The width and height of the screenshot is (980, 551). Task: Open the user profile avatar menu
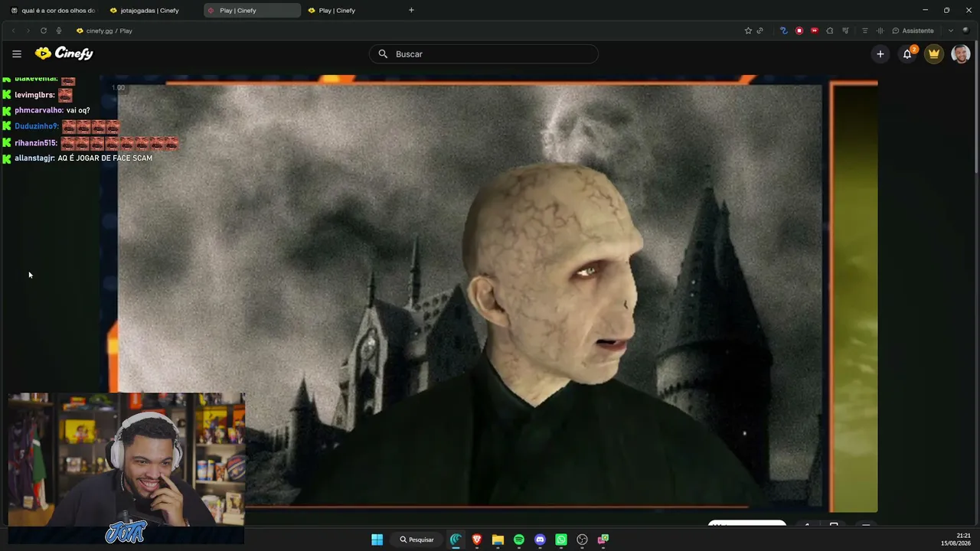tap(961, 54)
